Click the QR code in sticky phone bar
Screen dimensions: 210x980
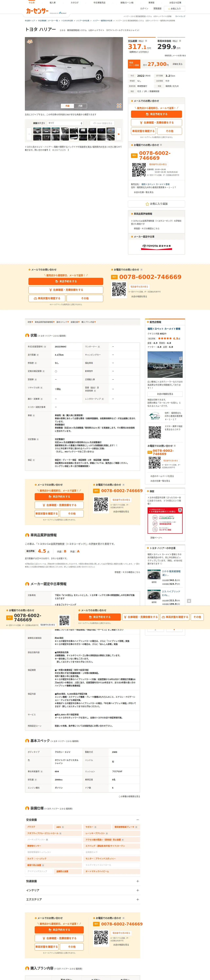coord(64,621)
